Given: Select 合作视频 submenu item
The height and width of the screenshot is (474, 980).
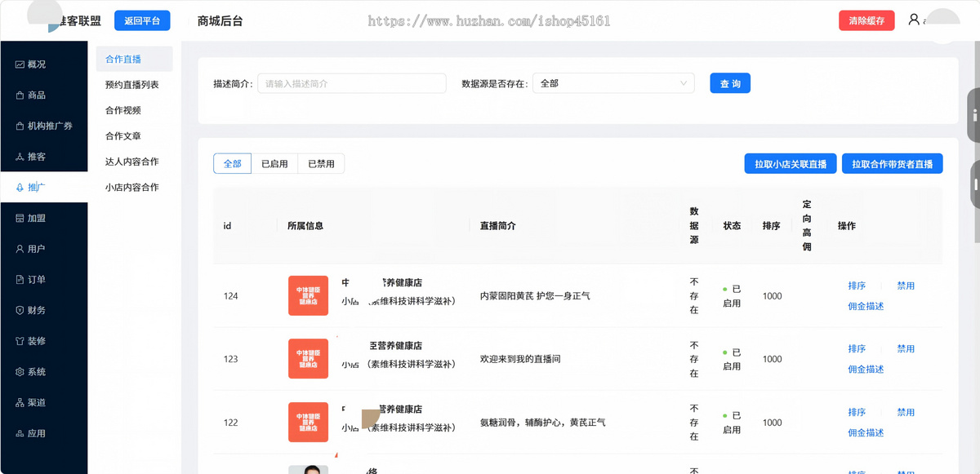Looking at the screenshot, I should click(x=134, y=110).
